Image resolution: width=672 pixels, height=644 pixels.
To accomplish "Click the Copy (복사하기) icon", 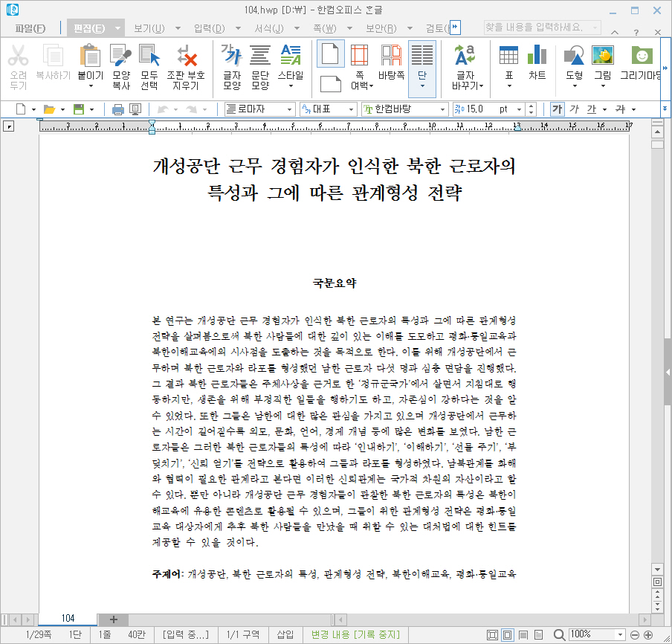I will 53,57.
